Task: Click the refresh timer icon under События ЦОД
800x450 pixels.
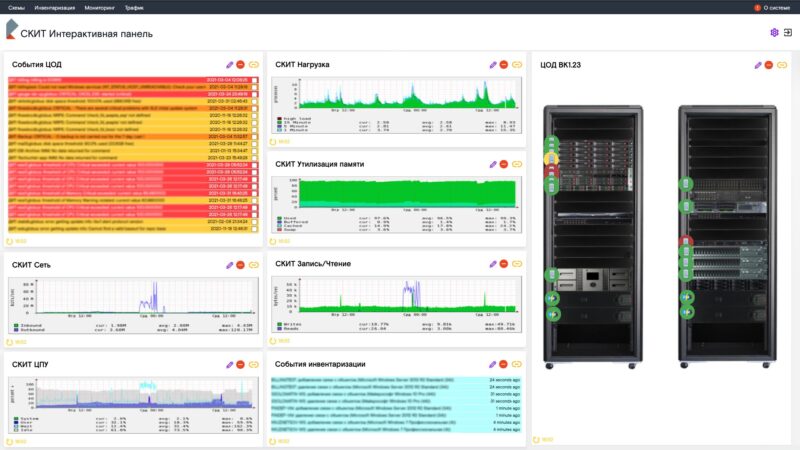Action: coord(11,241)
